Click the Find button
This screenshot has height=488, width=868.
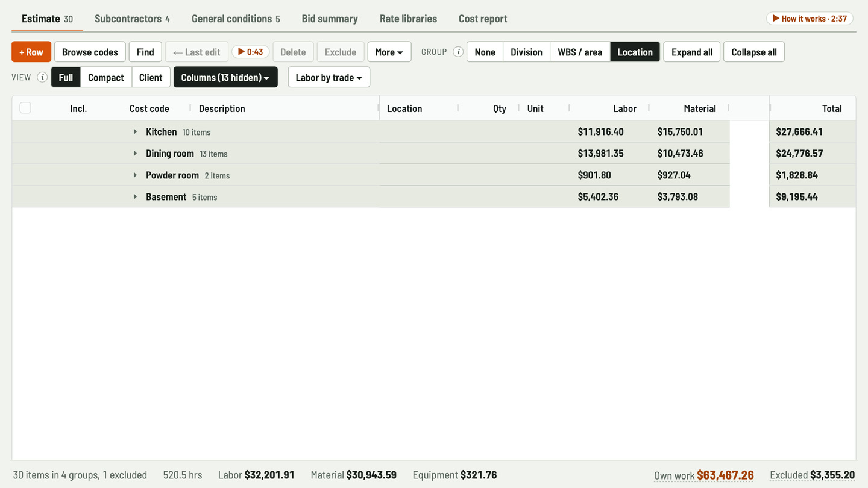(x=145, y=52)
